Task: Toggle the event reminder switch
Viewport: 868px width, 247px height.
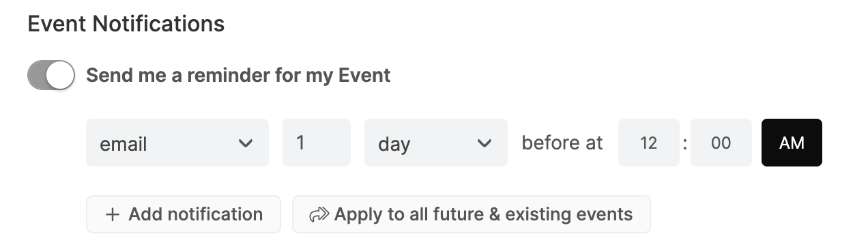Action: pyautogui.click(x=51, y=75)
